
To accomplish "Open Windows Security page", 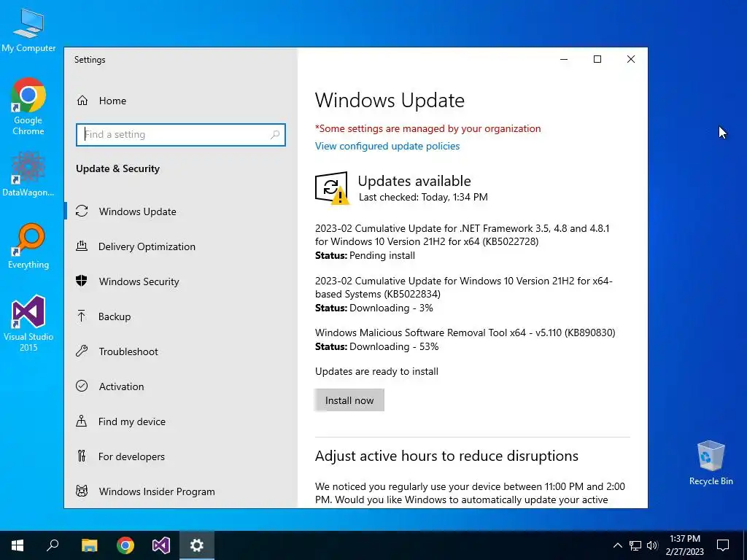I will pyautogui.click(x=181, y=281).
